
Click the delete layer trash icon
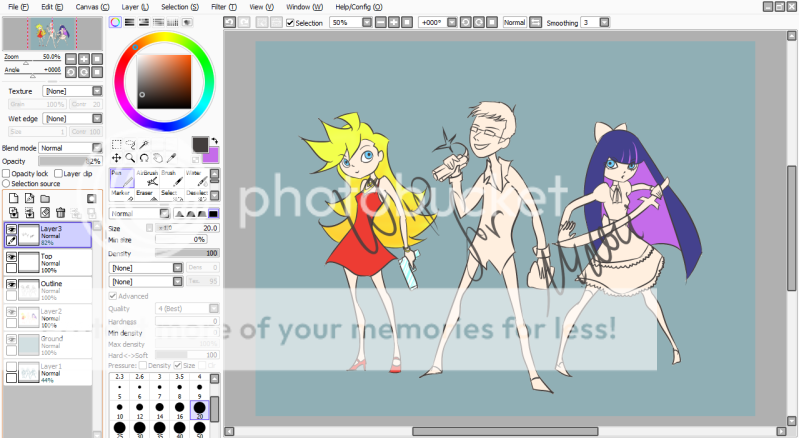[61, 212]
